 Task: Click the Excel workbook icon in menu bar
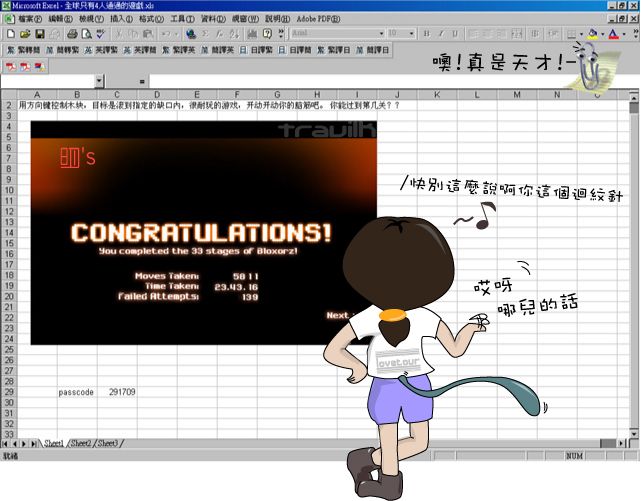click(9, 19)
